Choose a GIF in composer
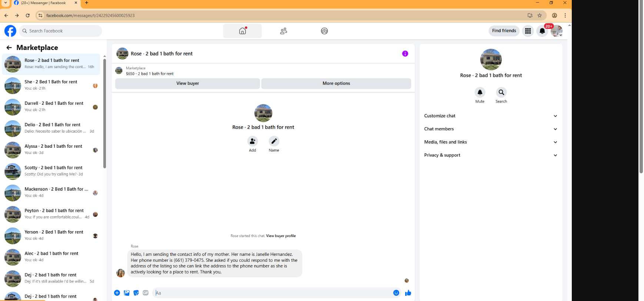Viewport: 644px width, 301px height. (x=146, y=293)
